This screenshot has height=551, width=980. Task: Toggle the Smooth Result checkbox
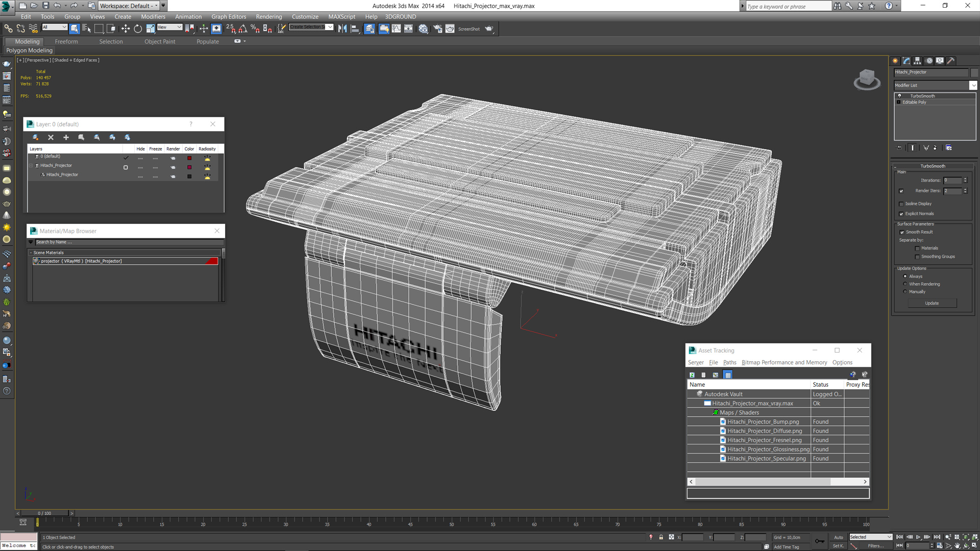tap(902, 232)
